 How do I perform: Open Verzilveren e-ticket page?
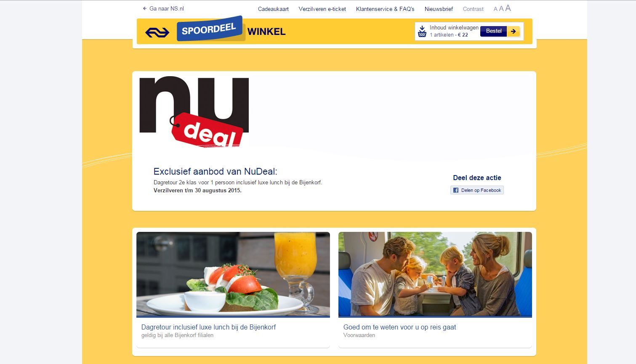(322, 9)
